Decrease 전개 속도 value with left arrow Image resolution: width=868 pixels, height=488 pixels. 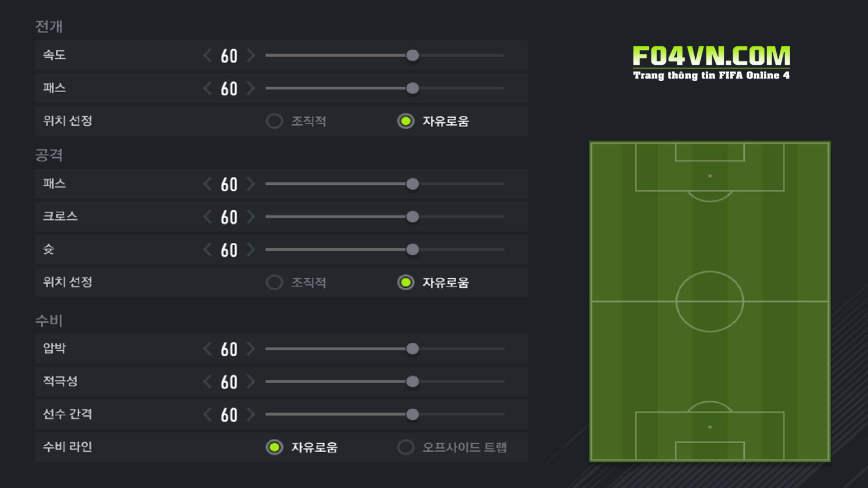click(208, 56)
